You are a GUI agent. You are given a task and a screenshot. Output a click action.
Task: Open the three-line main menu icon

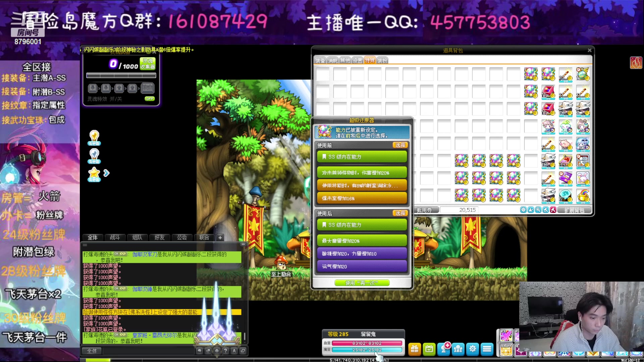pos(487,349)
